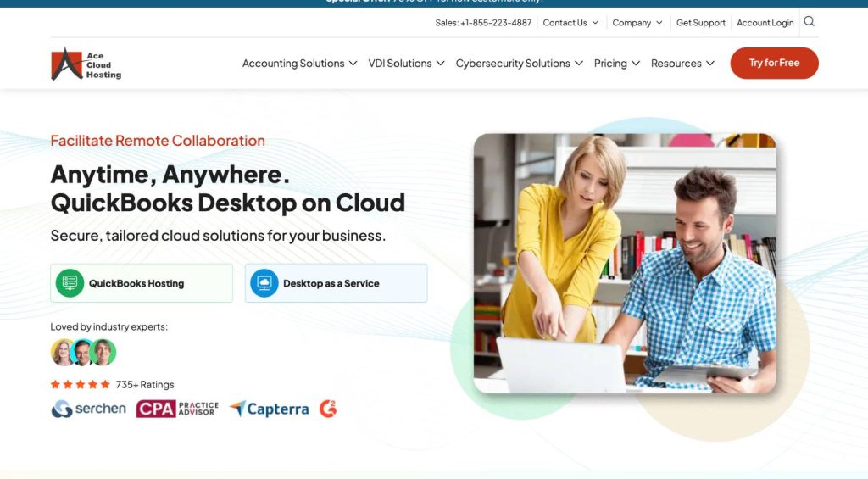Click the middle expert avatar photo
868x479 pixels.
82,352
